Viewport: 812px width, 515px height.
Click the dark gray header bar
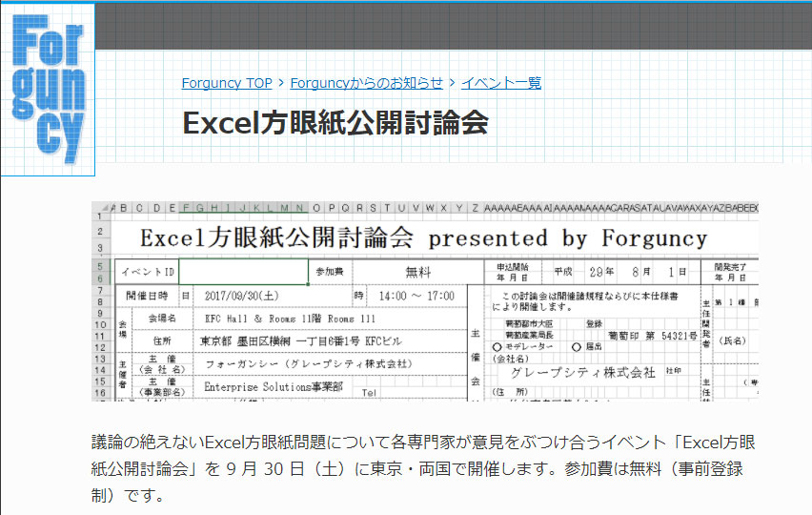tap(453, 26)
